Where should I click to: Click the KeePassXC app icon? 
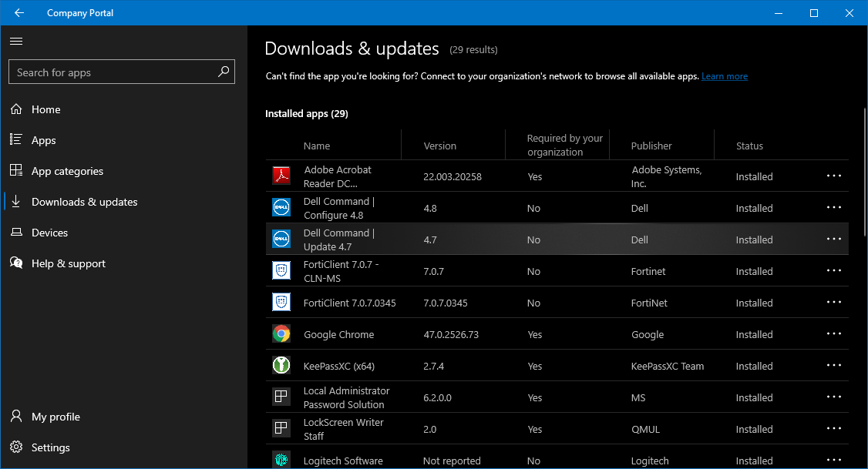[281, 366]
